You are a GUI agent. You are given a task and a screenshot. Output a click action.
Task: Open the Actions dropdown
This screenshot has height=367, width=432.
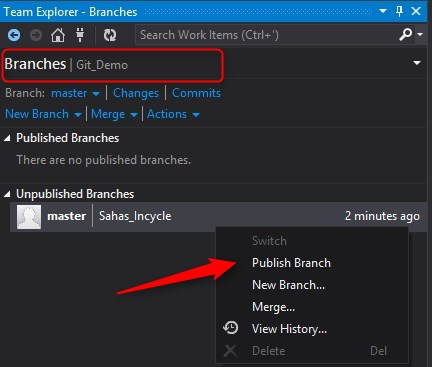coord(173,114)
